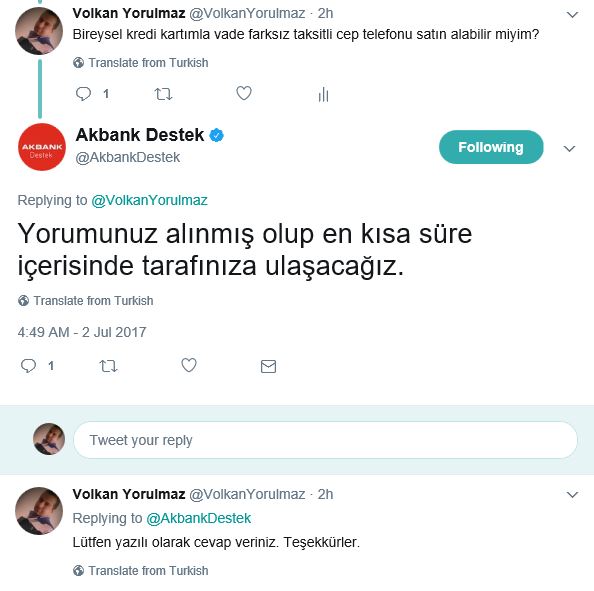Reply to the Akbank Destek tweet

28,366
